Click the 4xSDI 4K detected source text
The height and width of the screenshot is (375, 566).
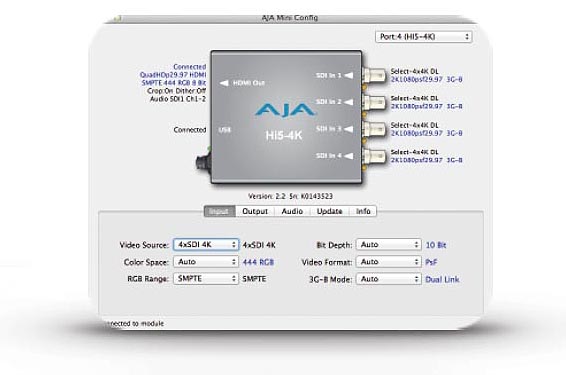259,245
